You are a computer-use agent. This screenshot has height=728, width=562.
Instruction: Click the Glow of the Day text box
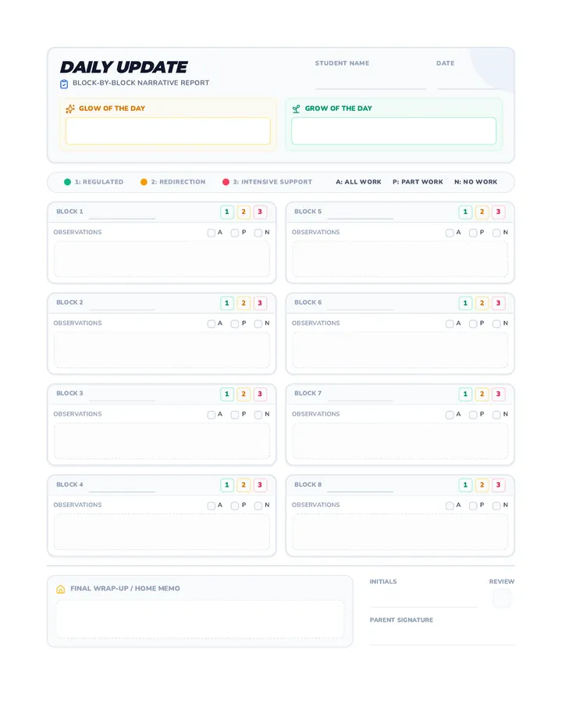(168, 131)
